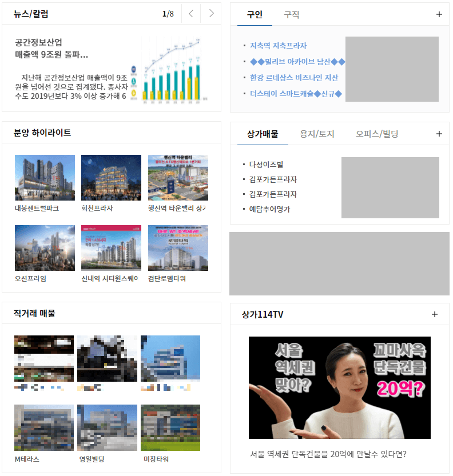453x476 pixels.
Task: Click the news summary paragraph about 공간정보산업
Action: 71,87
